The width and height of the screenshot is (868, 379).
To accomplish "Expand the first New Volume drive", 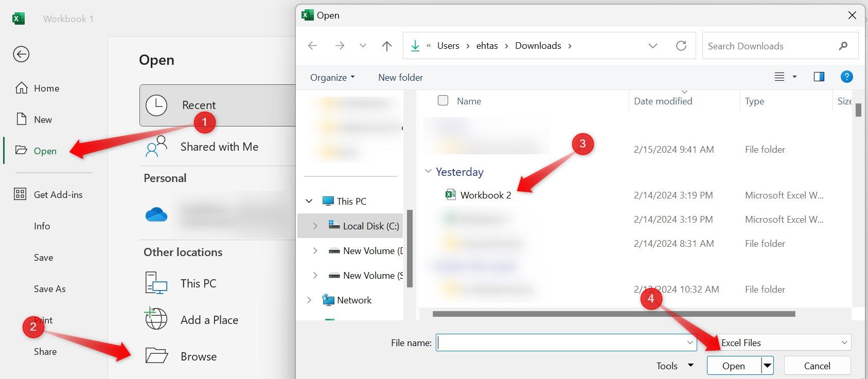I will pos(315,251).
